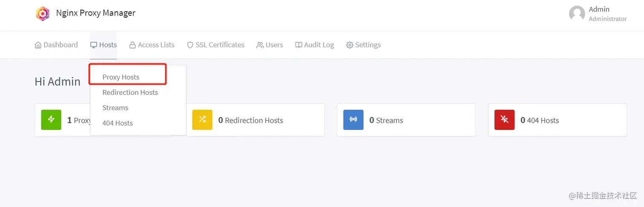Click the blue Streams broadcast icon

point(354,120)
